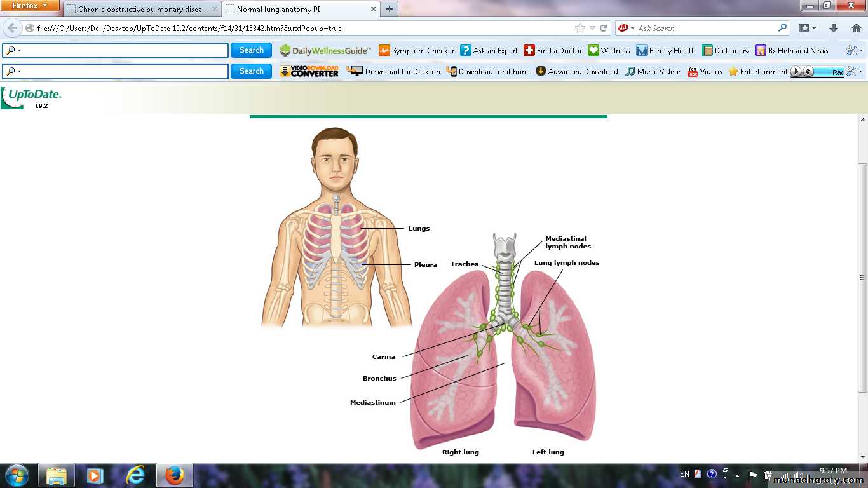Open a new tab with plus button
Viewport: 868px width, 488px height.
pyautogui.click(x=389, y=9)
